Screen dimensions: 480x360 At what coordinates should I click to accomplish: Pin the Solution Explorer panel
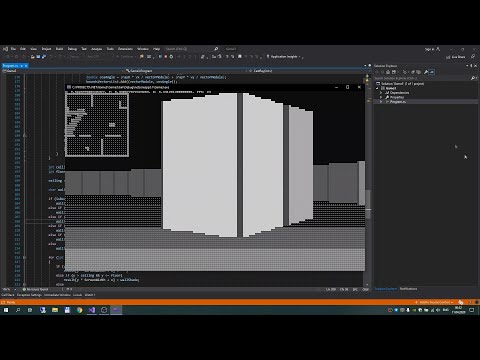coord(471,66)
